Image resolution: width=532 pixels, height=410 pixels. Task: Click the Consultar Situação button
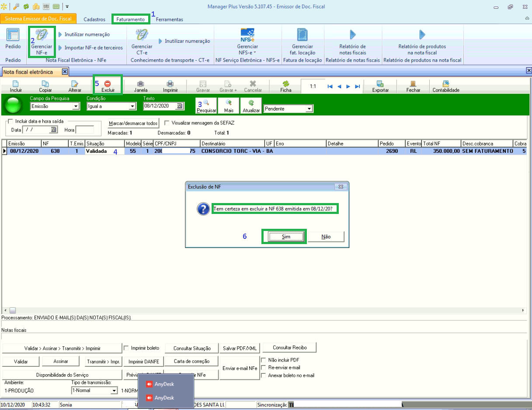click(x=192, y=348)
